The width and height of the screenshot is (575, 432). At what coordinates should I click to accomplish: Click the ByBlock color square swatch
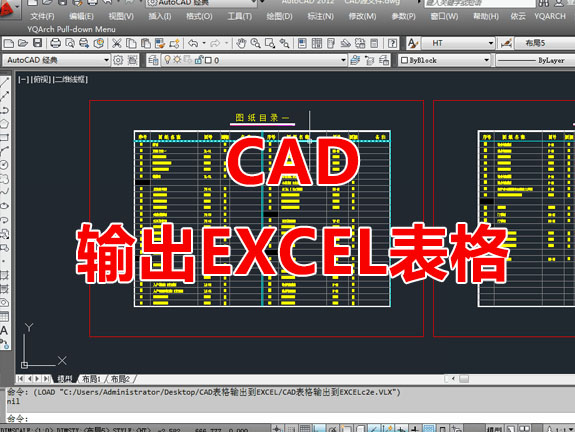tap(404, 60)
